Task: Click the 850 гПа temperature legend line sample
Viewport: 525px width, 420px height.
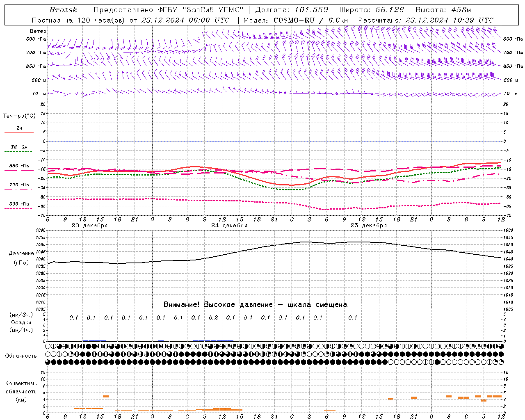Action: (x=19, y=170)
